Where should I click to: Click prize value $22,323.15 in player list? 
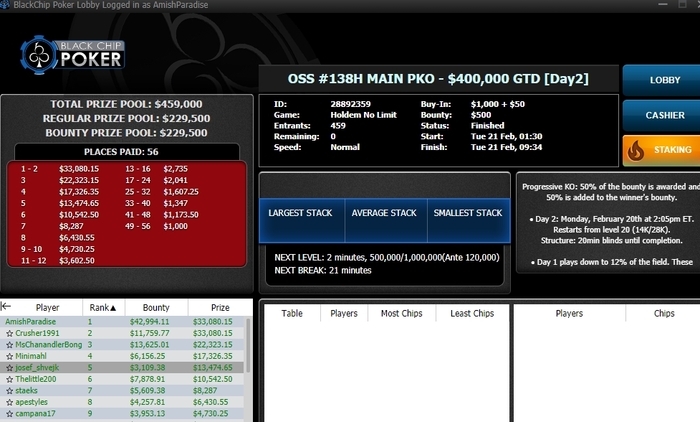coord(212,345)
